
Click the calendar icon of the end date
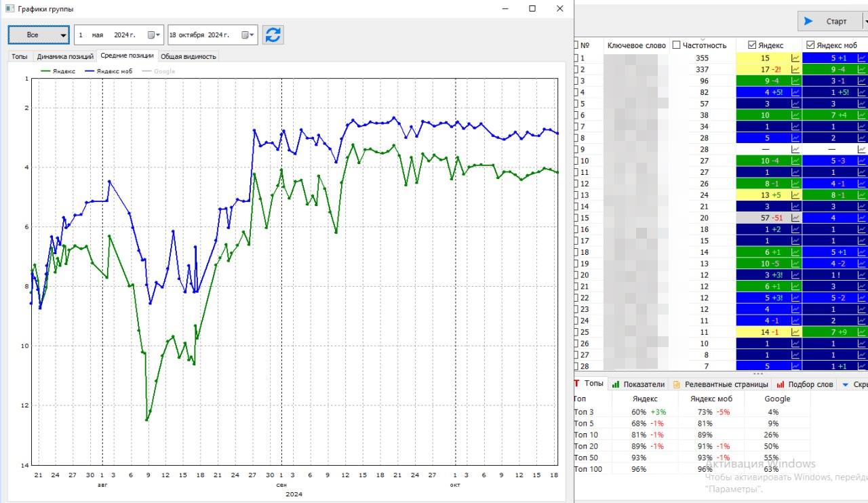[248, 35]
